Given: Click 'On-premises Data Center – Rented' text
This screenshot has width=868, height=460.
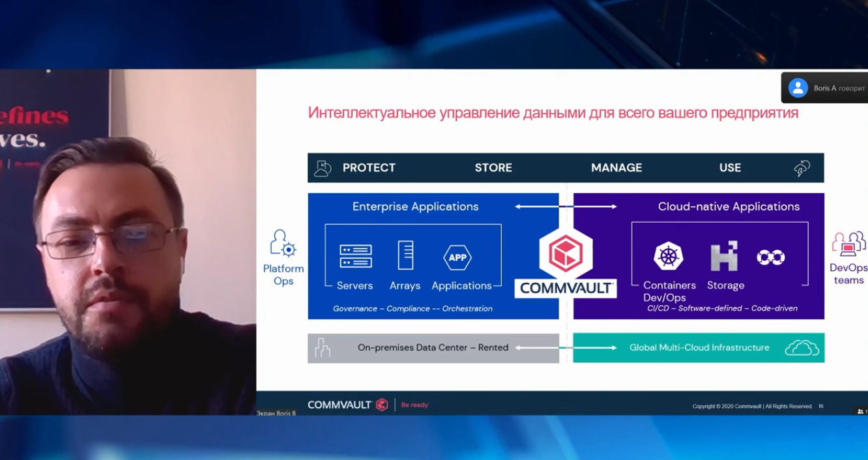Looking at the screenshot, I should click(x=433, y=348).
